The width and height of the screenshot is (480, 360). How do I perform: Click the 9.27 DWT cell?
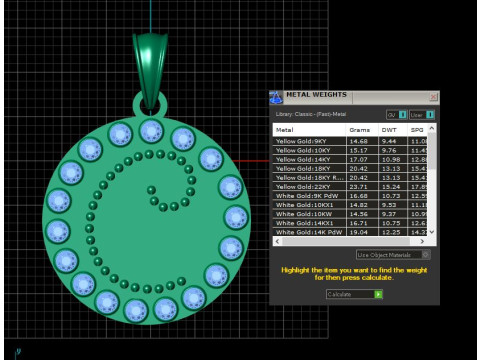point(393,214)
